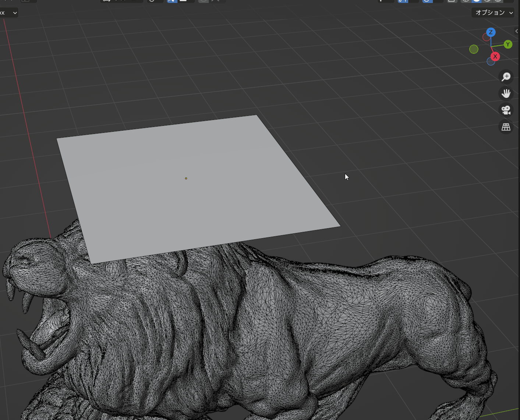Screen dimensions: 520x420
Task: Click the magnifier zoom view button
Action: pos(506,77)
